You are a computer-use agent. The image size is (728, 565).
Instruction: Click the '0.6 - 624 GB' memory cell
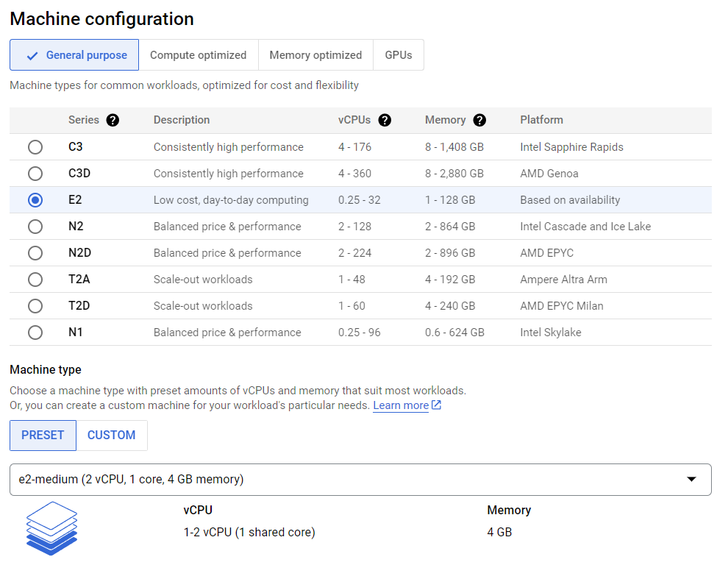454,333
